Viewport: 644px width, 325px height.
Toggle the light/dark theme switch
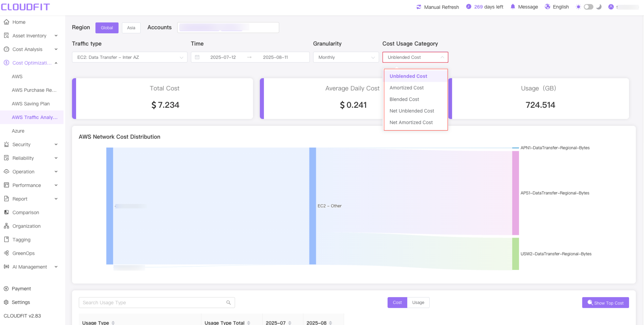click(589, 7)
